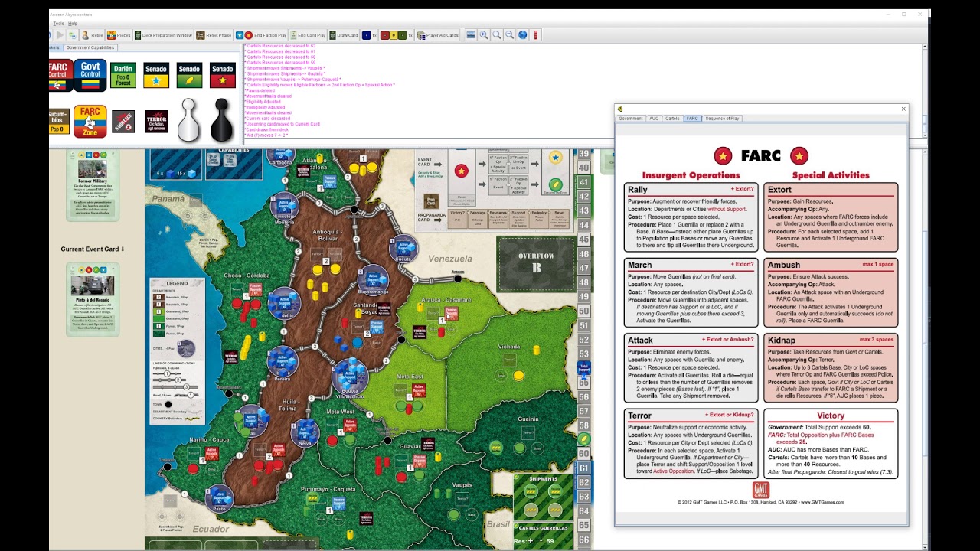Click the zoom out magnifier icon

point(509,35)
